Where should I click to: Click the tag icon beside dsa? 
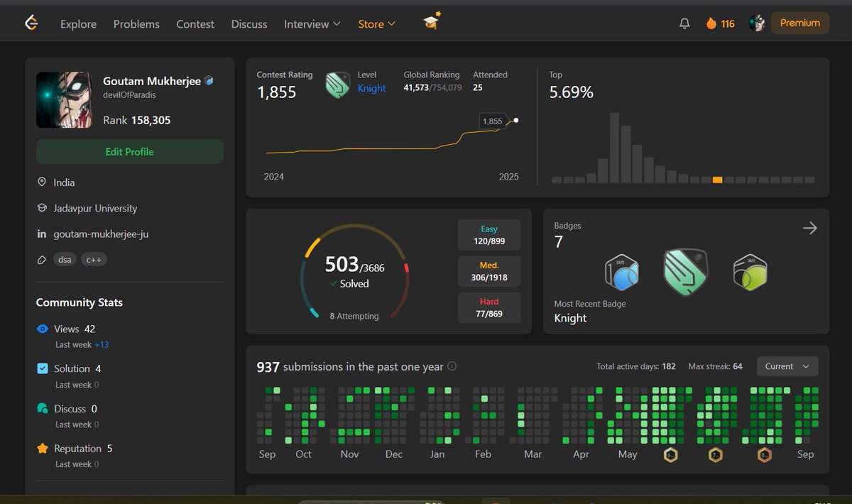(x=42, y=260)
